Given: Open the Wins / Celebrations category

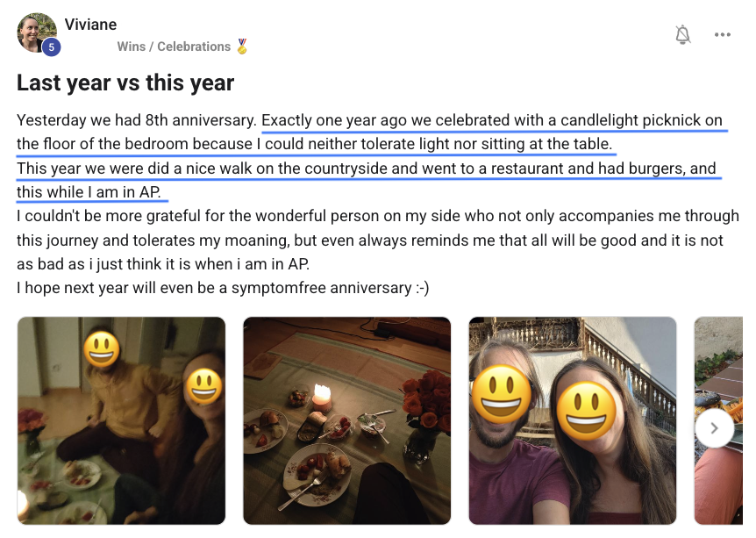Looking at the screenshot, I should point(174,47).
